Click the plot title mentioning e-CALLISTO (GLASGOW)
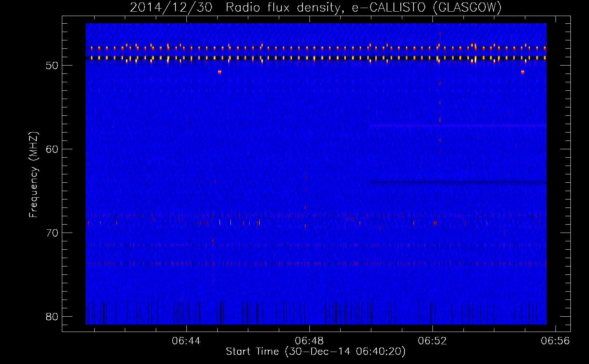 (x=316, y=7)
